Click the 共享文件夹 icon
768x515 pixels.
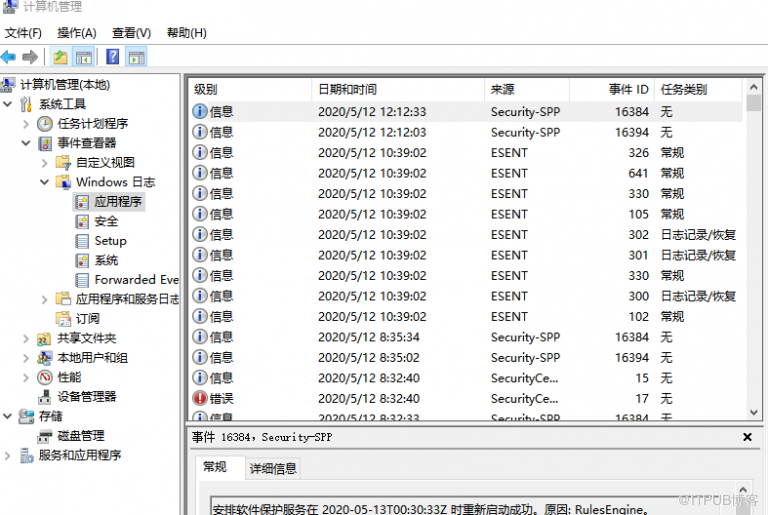[44, 339]
